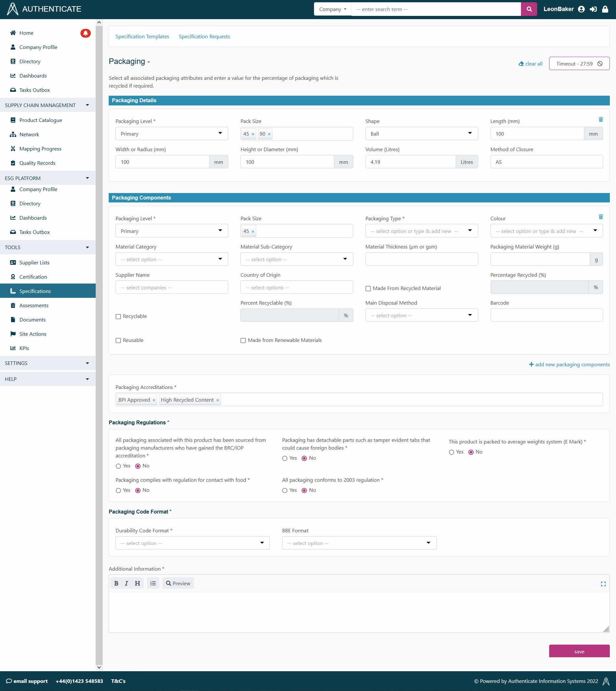
Task: Remove the BPI Approved accreditation tag
Action: point(154,400)
